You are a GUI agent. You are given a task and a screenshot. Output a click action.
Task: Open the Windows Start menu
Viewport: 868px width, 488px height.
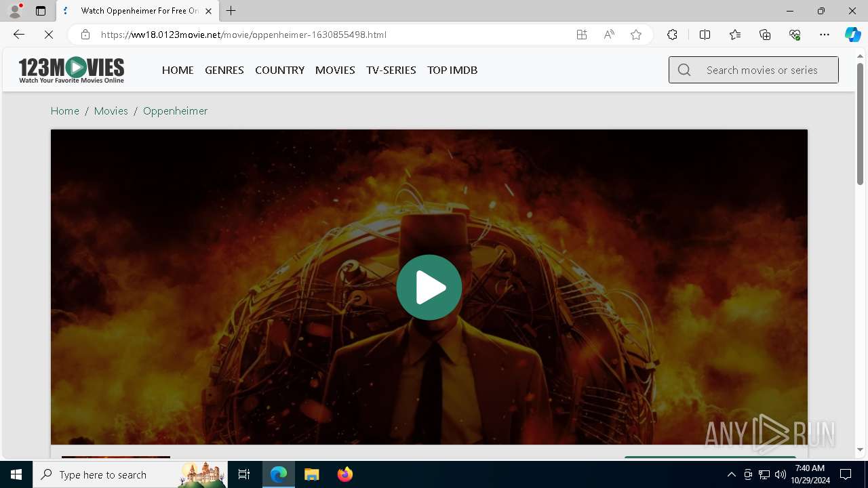(16, 474)
